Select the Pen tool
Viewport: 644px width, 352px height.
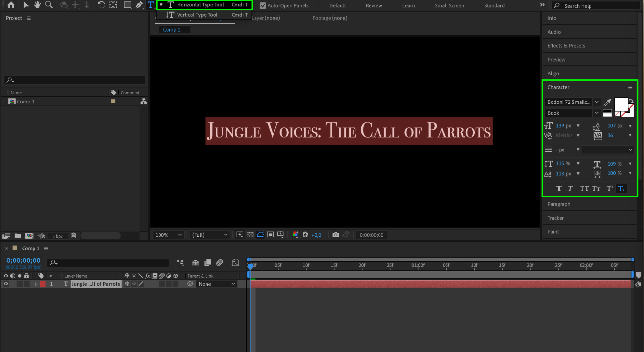(x=139, y=5)
